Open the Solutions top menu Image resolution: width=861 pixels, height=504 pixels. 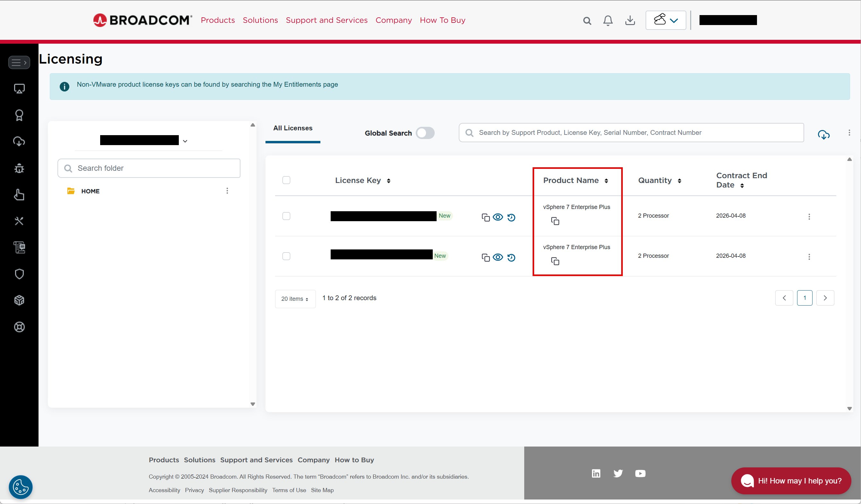point(260,20)
